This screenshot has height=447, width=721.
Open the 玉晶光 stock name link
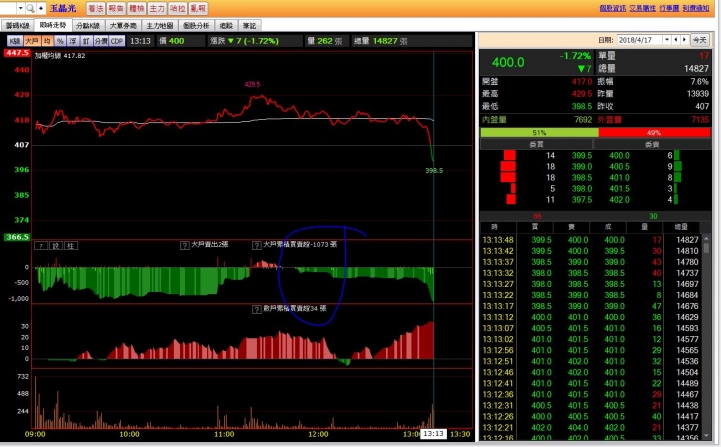click(63, 8)
